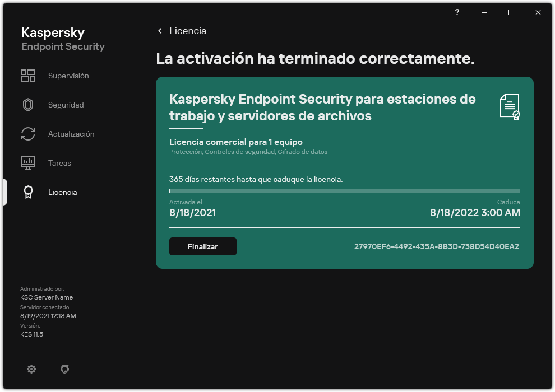Open help using the question mark icon
Viewport: 555px width, 392px height.
tap(456, 12)
